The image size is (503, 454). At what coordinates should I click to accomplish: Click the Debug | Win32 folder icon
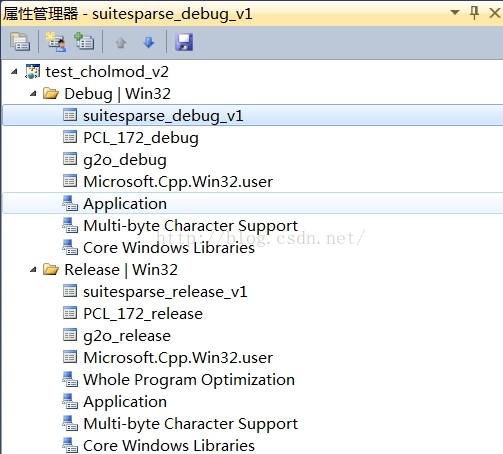click(x=51, y=93)
